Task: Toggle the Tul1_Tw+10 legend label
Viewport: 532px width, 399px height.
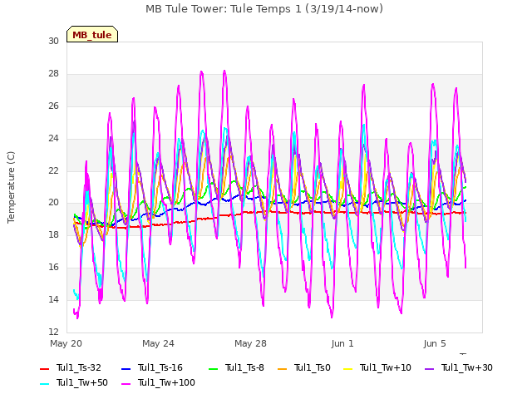Action: pos(386,367)
